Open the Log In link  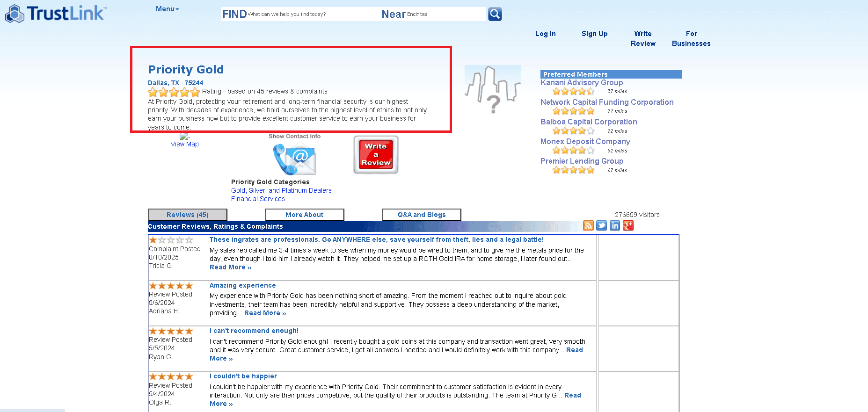point(546,34)
